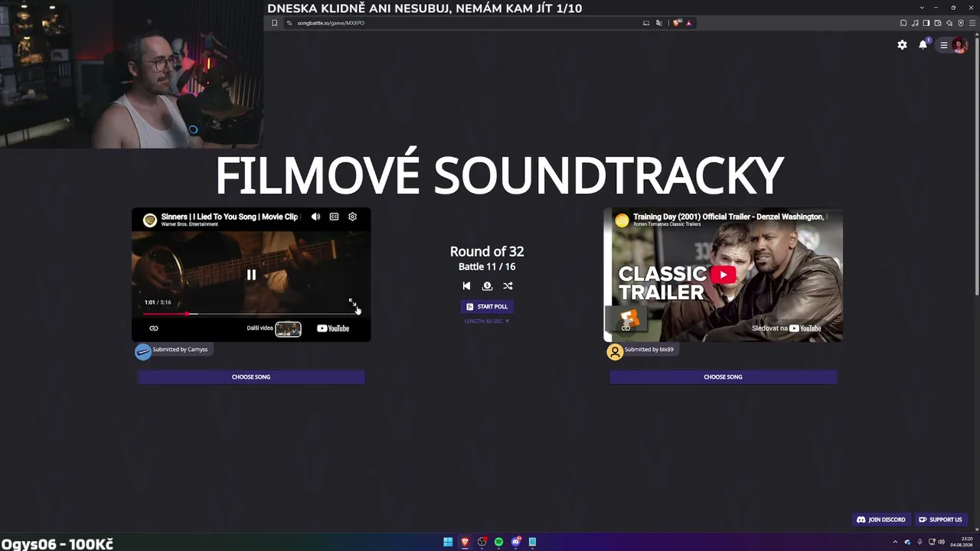The width and height of the screenshot is (980, 551).
Task: Open the Brave VPN shield icon
Action: [961, 23]
